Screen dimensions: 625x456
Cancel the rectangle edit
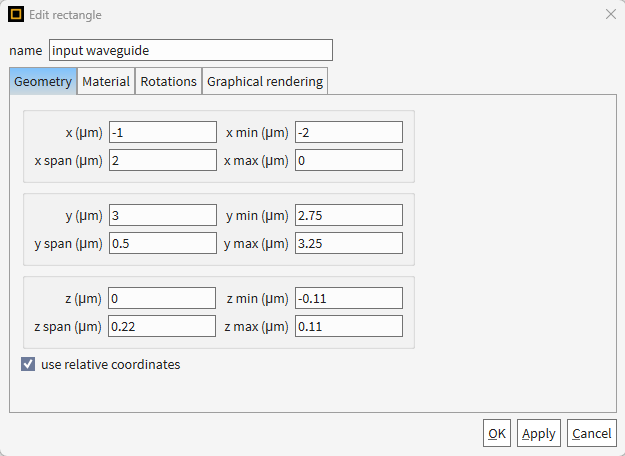click(592, 433)
